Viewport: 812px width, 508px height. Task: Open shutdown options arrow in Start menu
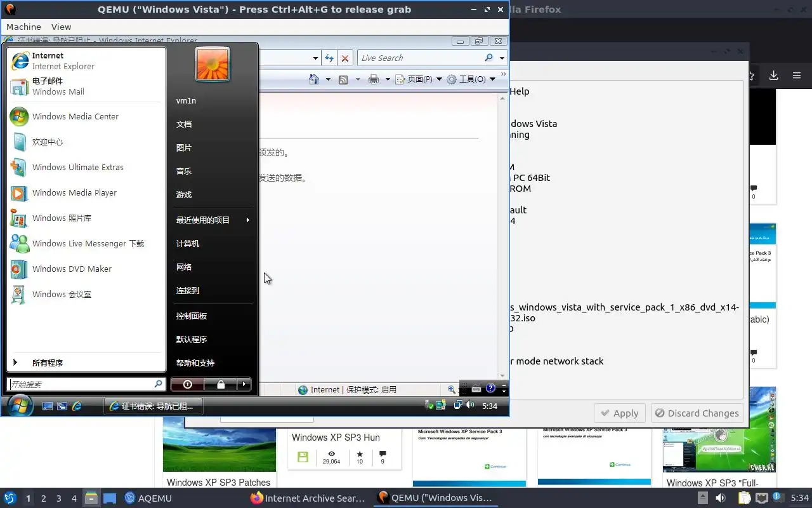point(244,384)
